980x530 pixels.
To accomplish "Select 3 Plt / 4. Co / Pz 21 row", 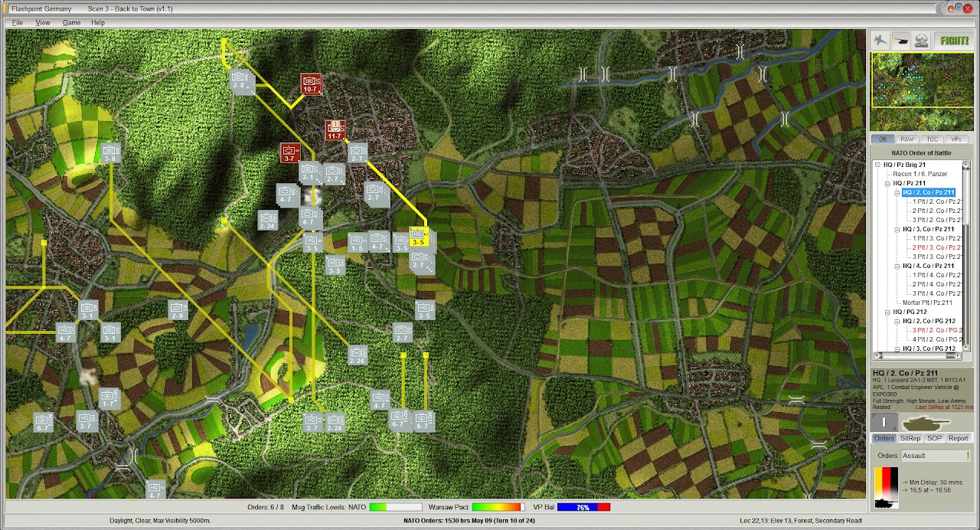I will (937, 293).
